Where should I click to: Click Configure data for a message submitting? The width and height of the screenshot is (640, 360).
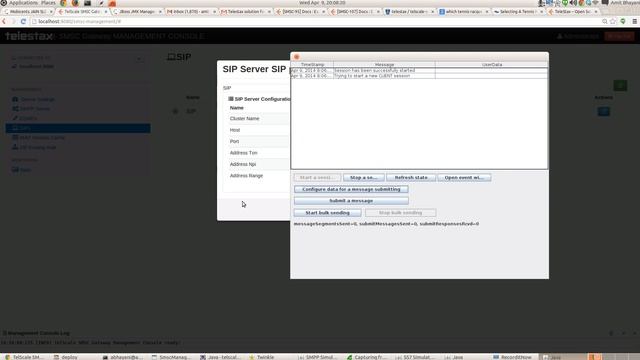[x=351, y=189]
